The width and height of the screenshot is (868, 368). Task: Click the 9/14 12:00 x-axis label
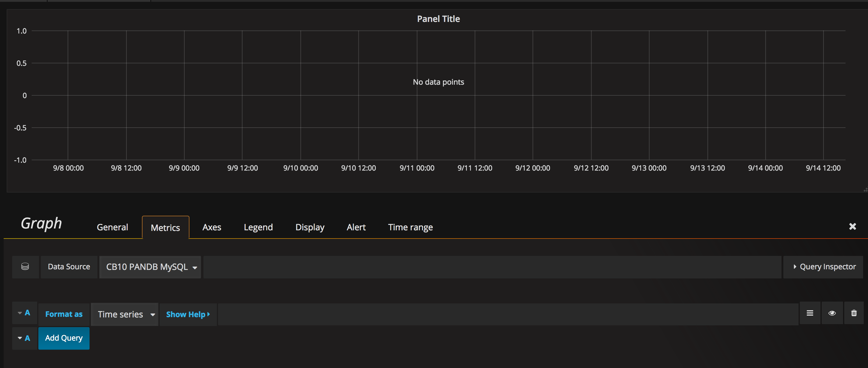(823, 168)
